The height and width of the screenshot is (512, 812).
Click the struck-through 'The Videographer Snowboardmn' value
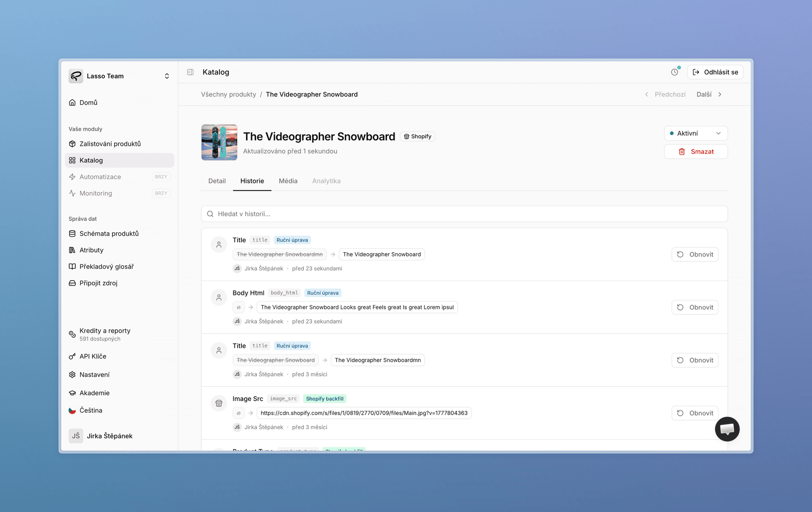pos(280,254)
